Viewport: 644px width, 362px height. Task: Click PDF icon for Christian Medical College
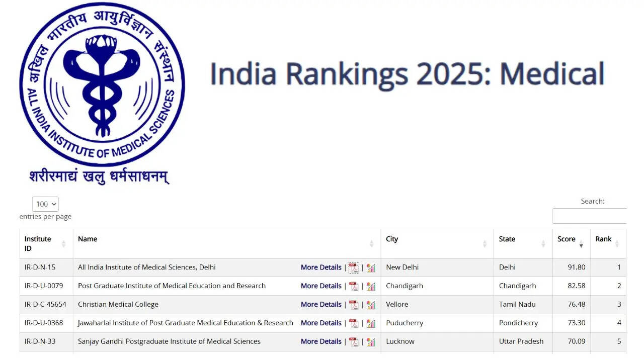pos(354,305)
